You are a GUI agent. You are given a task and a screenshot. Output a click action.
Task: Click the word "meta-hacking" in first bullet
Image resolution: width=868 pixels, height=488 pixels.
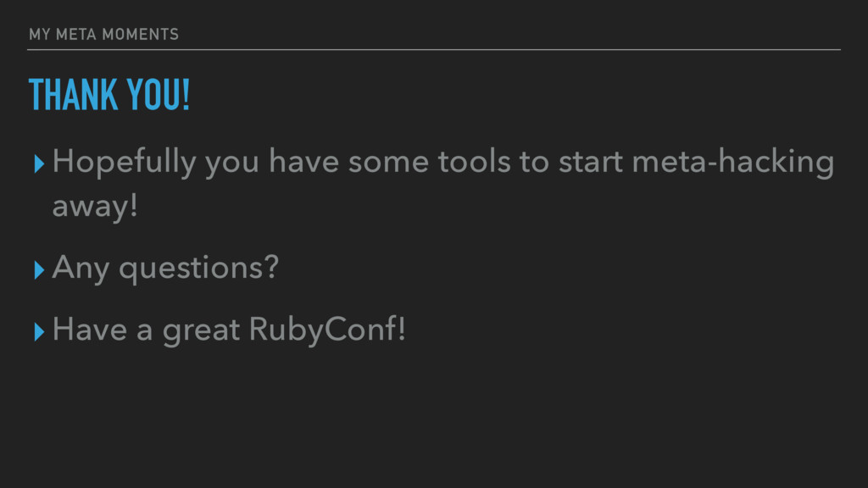pos(733,162)
